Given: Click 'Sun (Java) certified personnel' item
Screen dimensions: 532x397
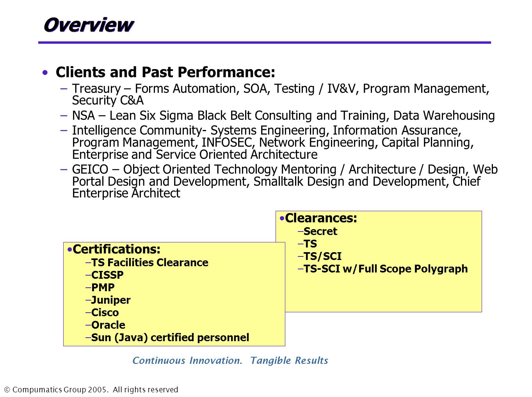Looking at the screenshot, I should click(x=170, y=337).
